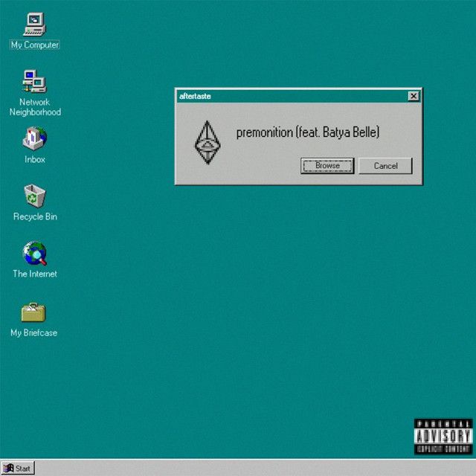
Task: Click The Internet label text
Action: (35, 274)
